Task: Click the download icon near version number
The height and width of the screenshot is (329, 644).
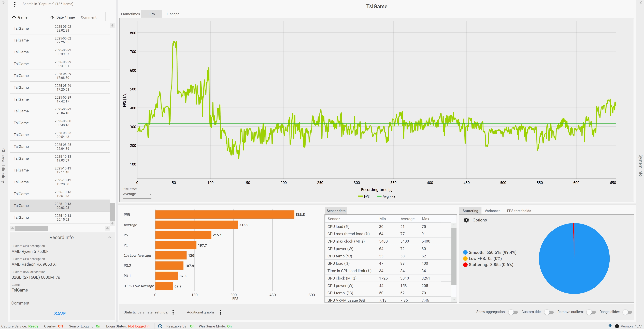Action: point(610,326)
